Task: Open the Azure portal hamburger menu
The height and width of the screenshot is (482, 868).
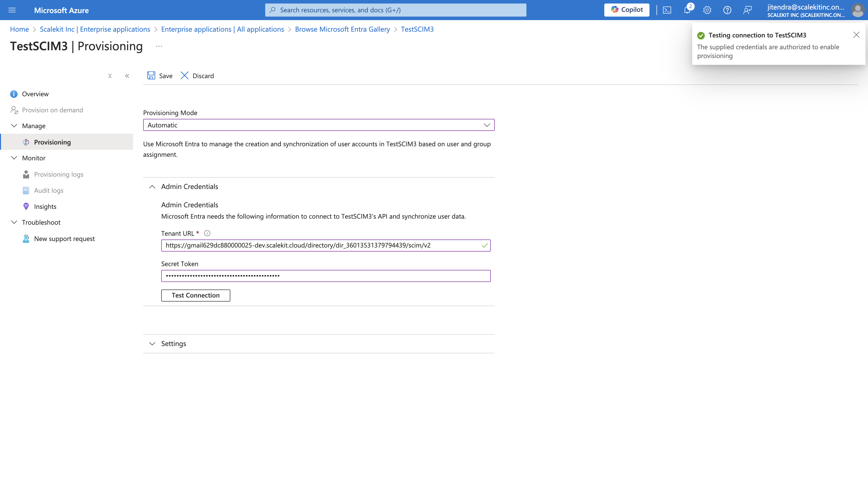Action: point(12,10)
